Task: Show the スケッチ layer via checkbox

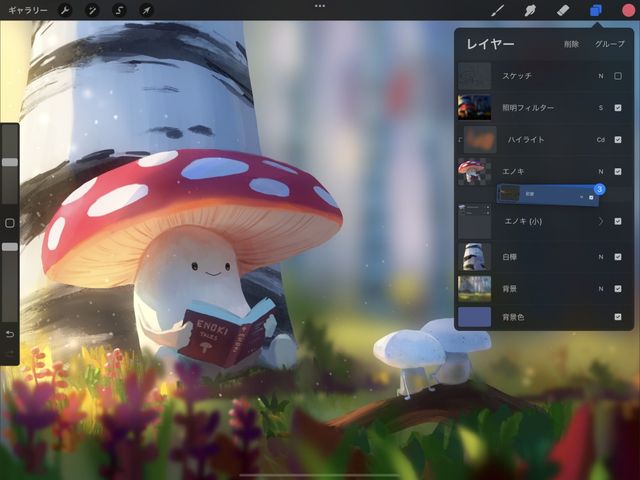Action: coord(618,76)
